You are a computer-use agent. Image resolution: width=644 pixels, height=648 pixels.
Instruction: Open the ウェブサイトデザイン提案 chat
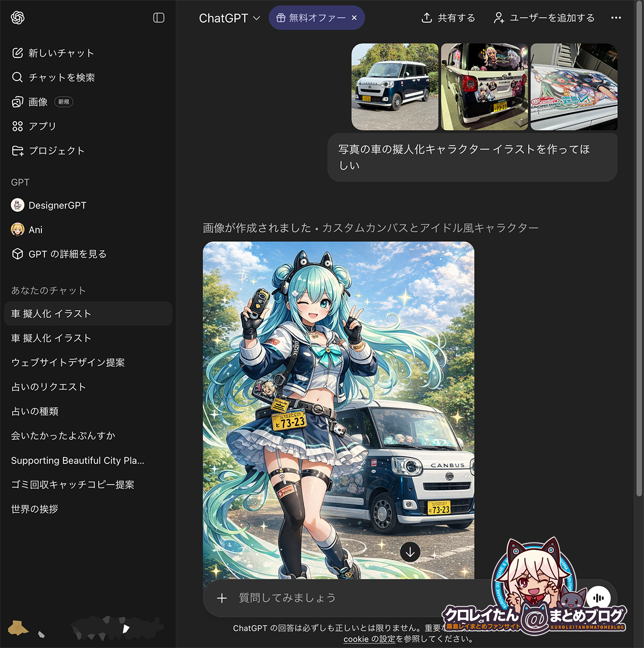point(68,363)
